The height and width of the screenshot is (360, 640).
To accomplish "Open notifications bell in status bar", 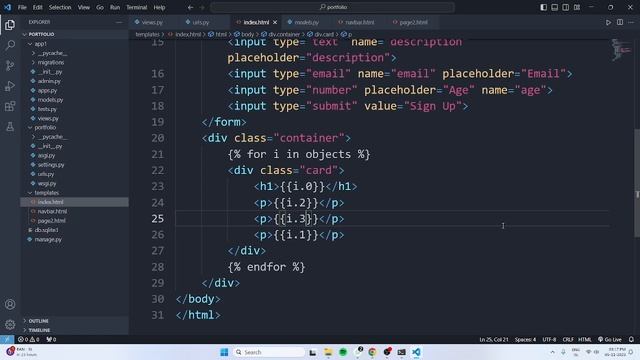I will (631, 339).
